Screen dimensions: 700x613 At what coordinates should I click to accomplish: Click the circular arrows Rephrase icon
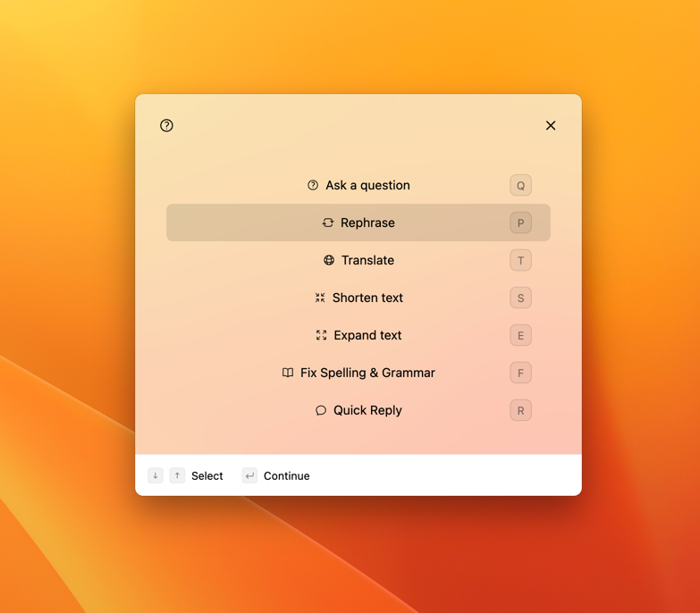pos(328,223)
